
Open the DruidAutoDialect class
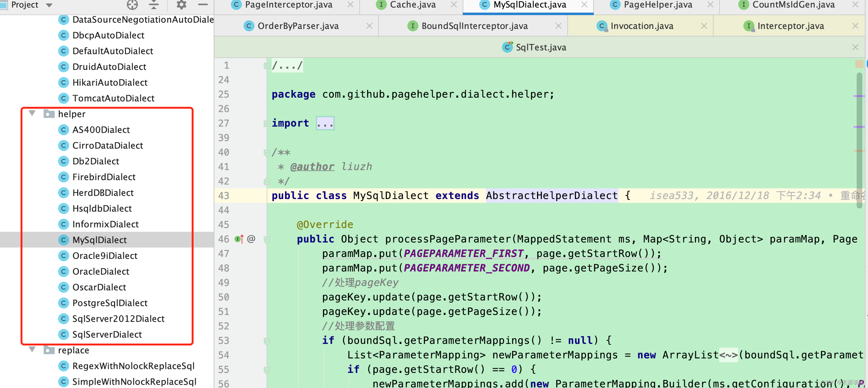[x=109, y=67]
